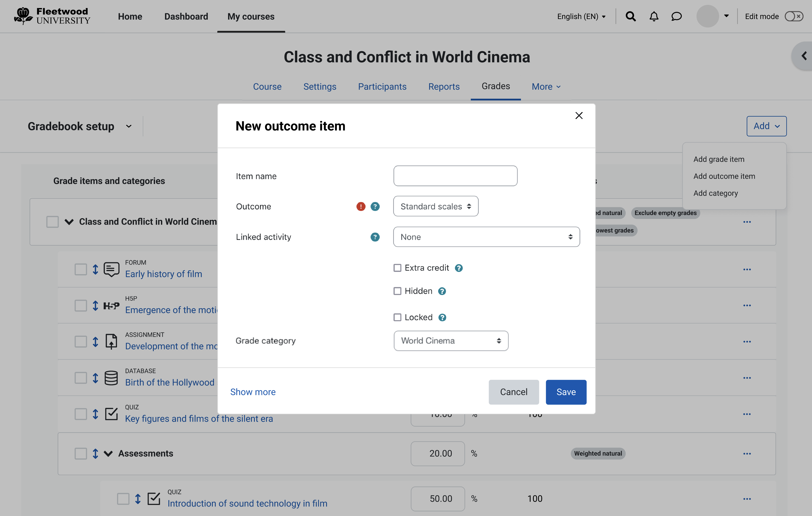Click the Show more link

click(253, 392)
